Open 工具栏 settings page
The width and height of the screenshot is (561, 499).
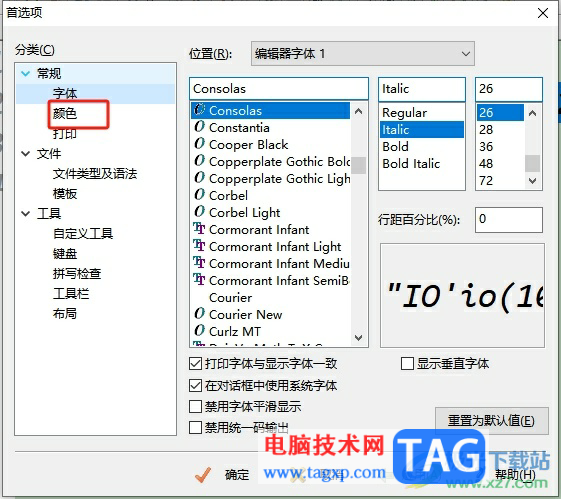[x=71, y=294]
